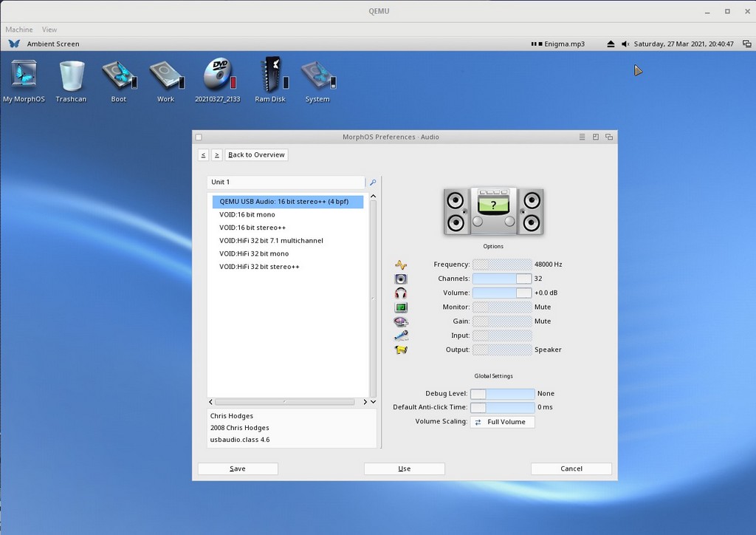Click the right arrow of horizontal list scrollbar

click(x=365, y=402)
